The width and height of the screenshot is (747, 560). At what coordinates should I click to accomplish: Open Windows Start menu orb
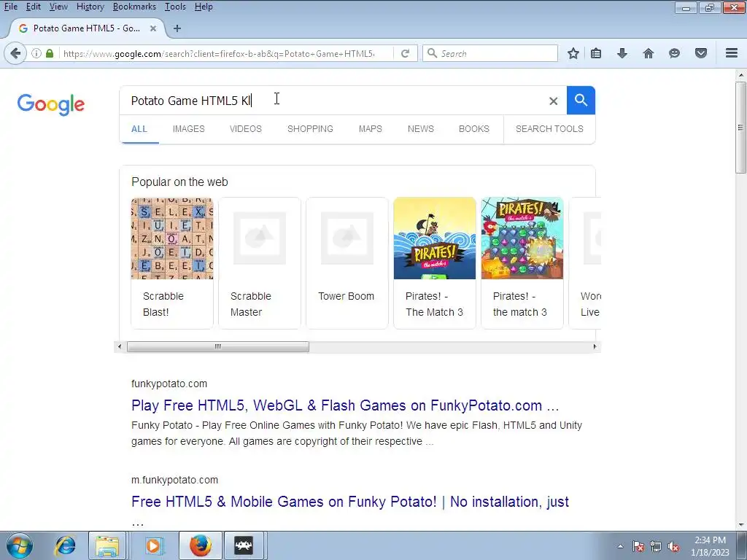[20, 545]
